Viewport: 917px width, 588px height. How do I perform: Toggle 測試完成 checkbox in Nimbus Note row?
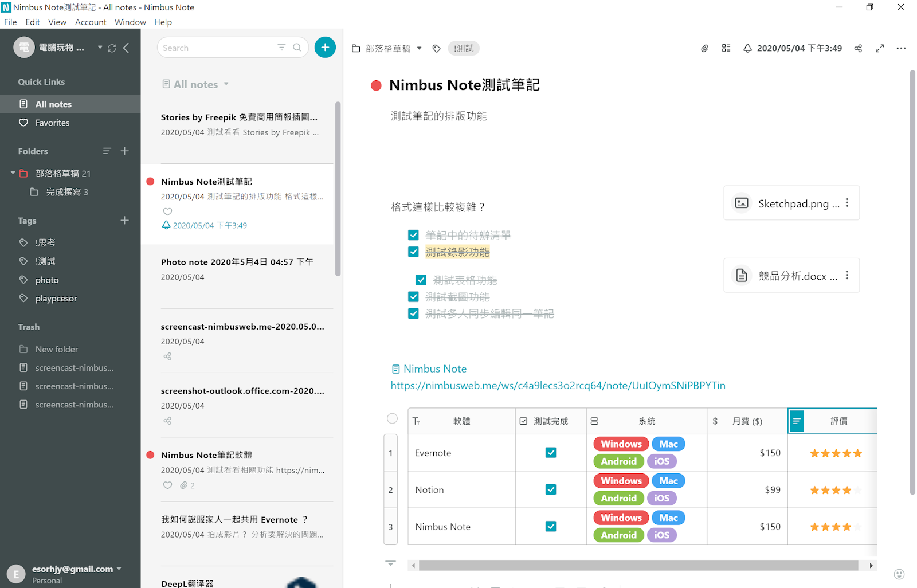click(x=551, y=526)
